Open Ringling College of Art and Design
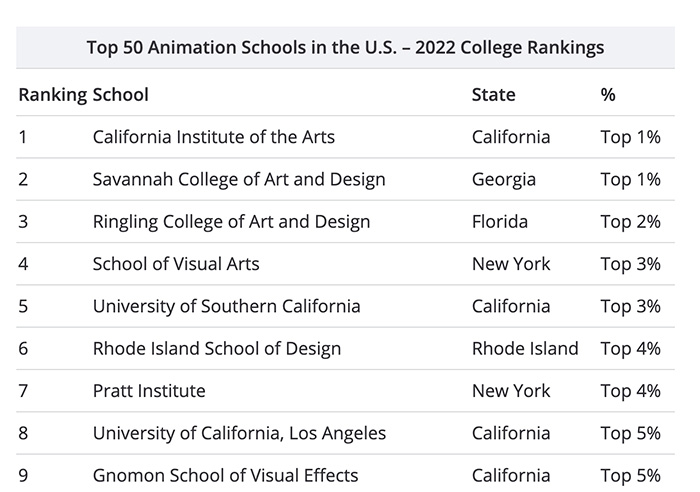 click(x=231, y=222)
